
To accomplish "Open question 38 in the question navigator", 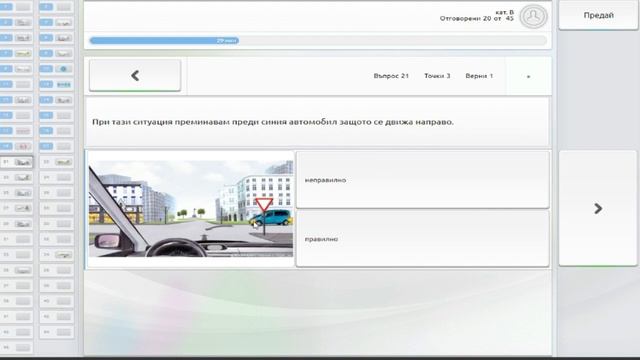I will (x=56, y=286).
